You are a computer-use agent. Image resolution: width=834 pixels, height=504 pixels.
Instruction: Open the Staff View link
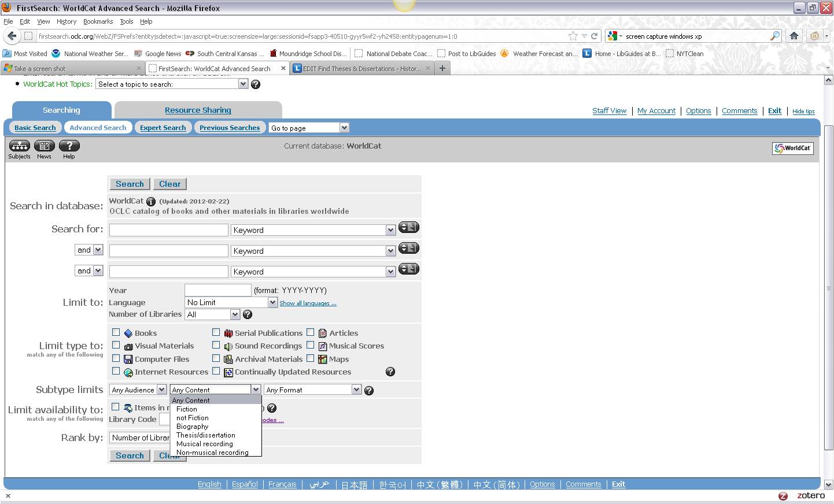(x=609, y=111)
